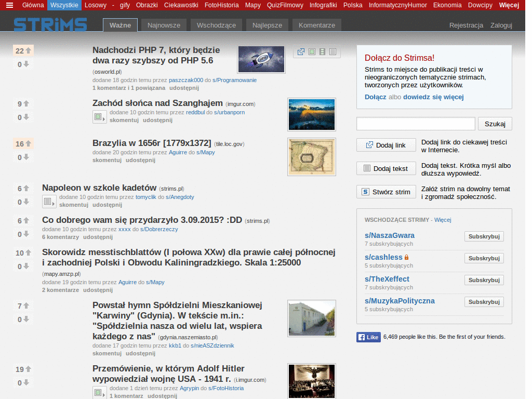Viewport: 532px width, 399px height.
Task: Expand image preview for Szanghaj post
Action: click(100, 117)
